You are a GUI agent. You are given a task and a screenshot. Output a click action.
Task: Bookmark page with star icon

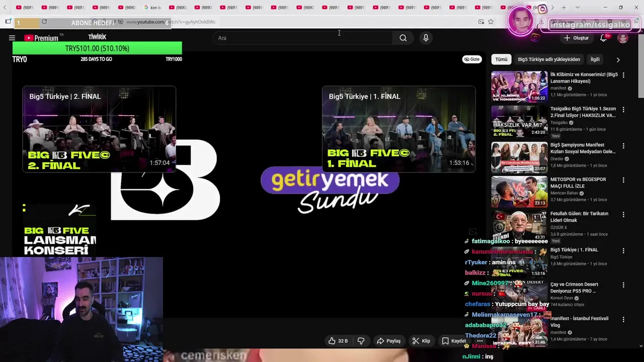pyautogui.click(x=491, y=22)
